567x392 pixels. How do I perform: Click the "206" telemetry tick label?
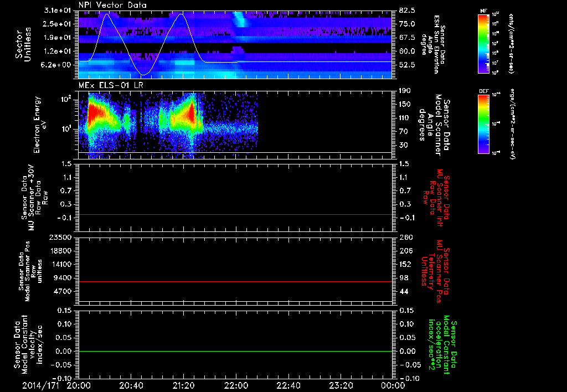pyautogui.click(x=405, y=251)
